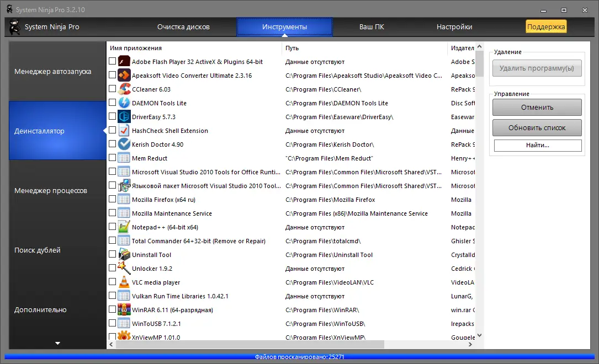Open Дополнительно in the sidebar
This screenshot has width=599, height=364.
pos(57,309)
